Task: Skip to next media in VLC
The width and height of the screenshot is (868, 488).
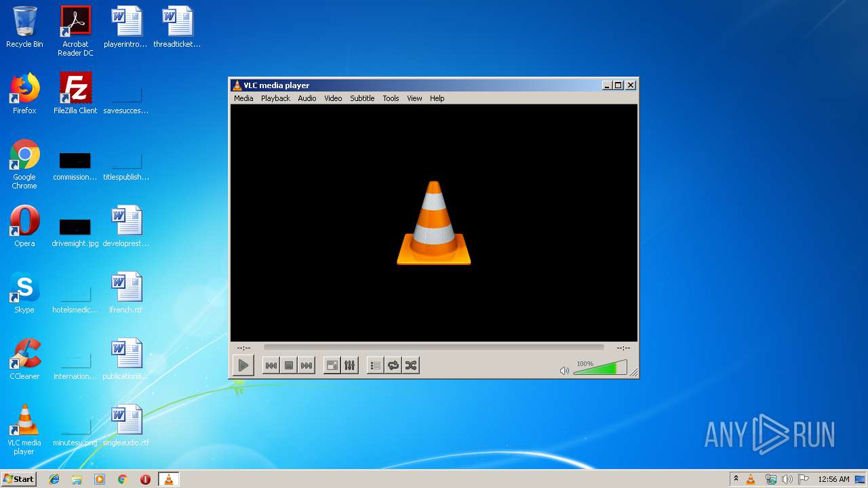Action: click(x=307, y=365)
